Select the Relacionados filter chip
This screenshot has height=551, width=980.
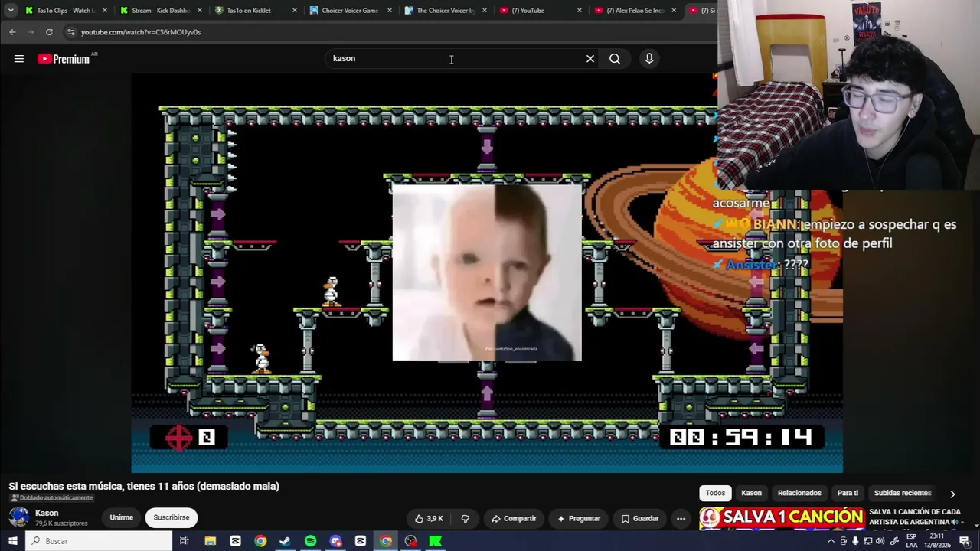point(799,493)
